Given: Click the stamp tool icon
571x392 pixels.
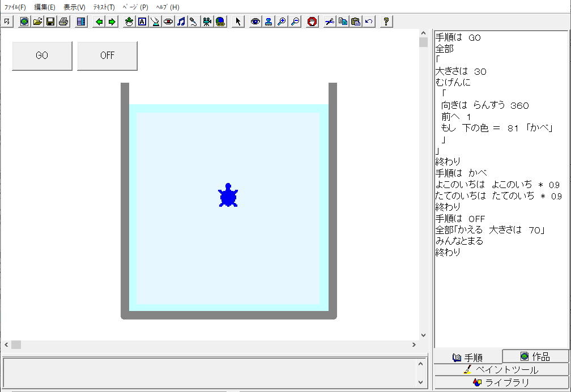Looking at the screenshot, I should [x=269, y=22].
